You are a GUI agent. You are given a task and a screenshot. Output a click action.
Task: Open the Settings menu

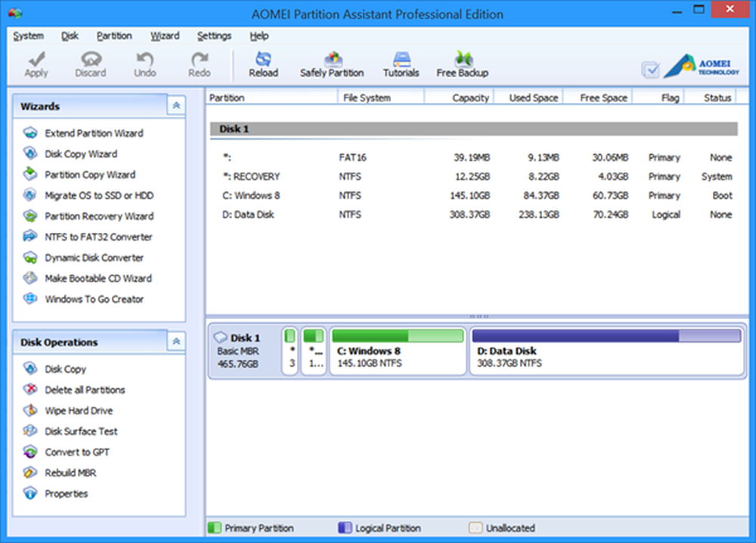pos(214,36)
